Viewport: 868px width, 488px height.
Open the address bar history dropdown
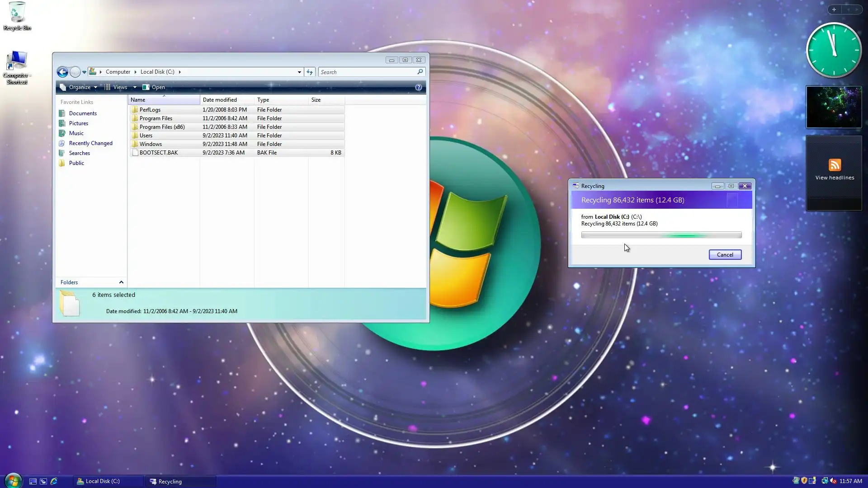(x=299, y=72)
